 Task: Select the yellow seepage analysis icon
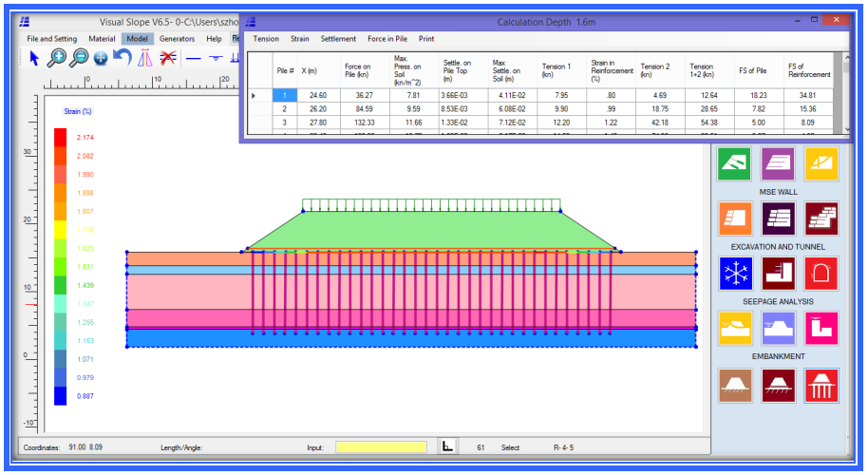point(736,329)
